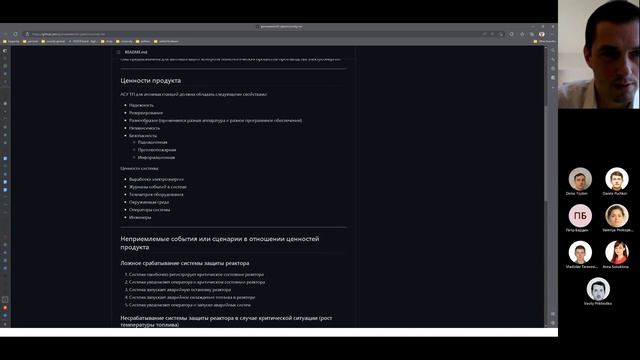This screenshot has height=360, width=640.
Task: Click list item 'Независимость'
Action: [144, 128]
